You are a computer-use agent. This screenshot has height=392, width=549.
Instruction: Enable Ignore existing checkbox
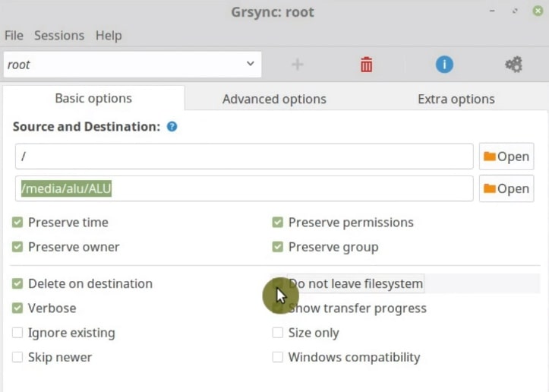tap(17, 333)
